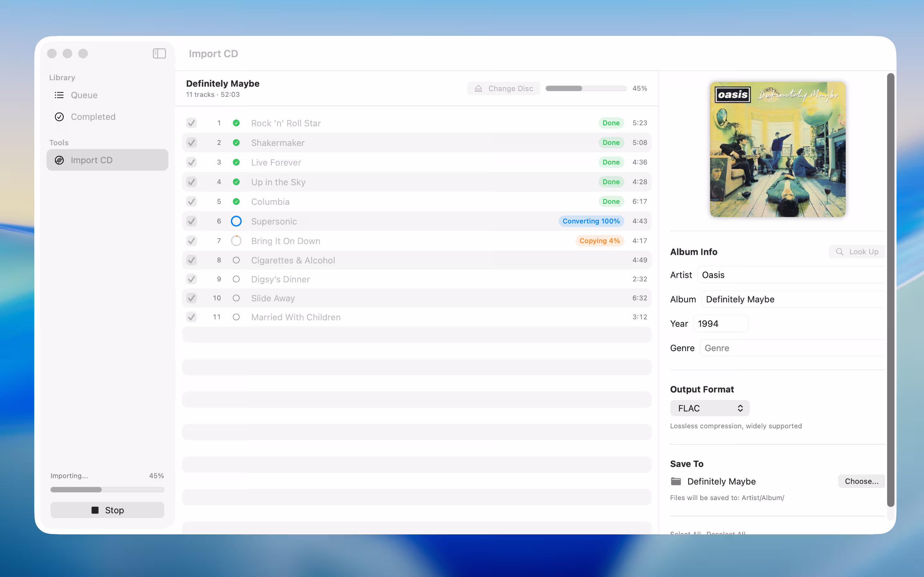
Task: Open the Queue library view
Action: tap(84, 95)
